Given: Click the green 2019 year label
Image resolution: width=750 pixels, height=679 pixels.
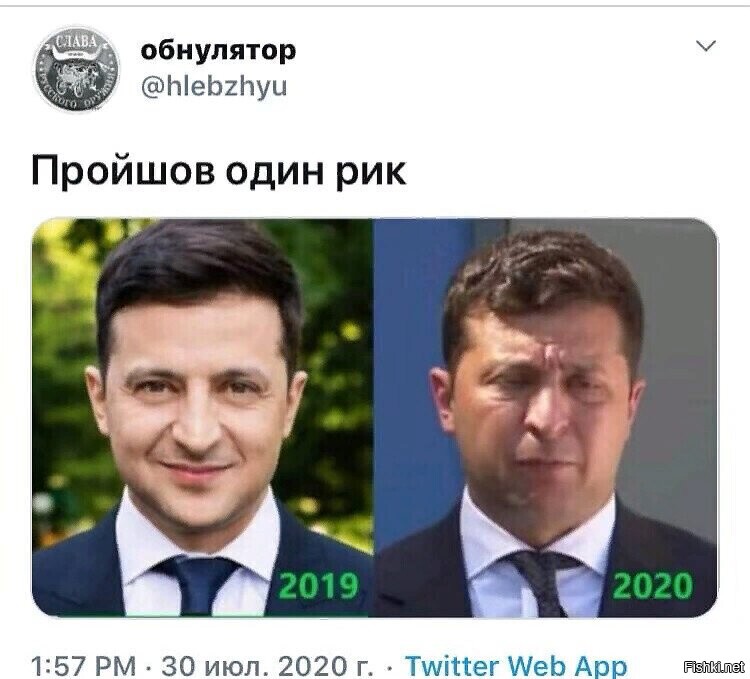Looking at the screenshot, I should pos(319,585).
